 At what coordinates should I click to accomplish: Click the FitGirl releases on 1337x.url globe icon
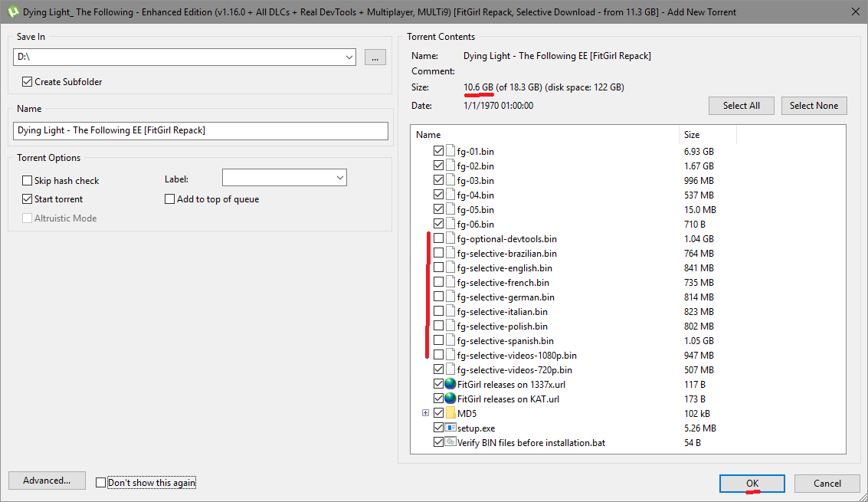(450, 385)
